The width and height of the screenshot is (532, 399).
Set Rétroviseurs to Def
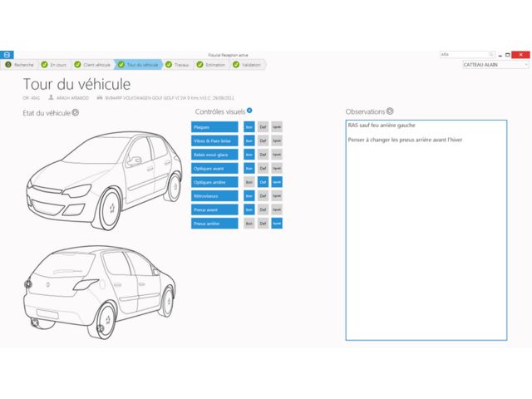[x=263, y=196]
